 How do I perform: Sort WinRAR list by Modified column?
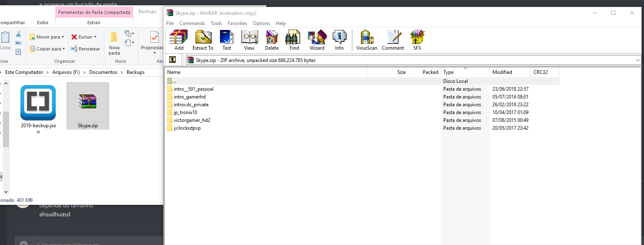tap(510, 72)
